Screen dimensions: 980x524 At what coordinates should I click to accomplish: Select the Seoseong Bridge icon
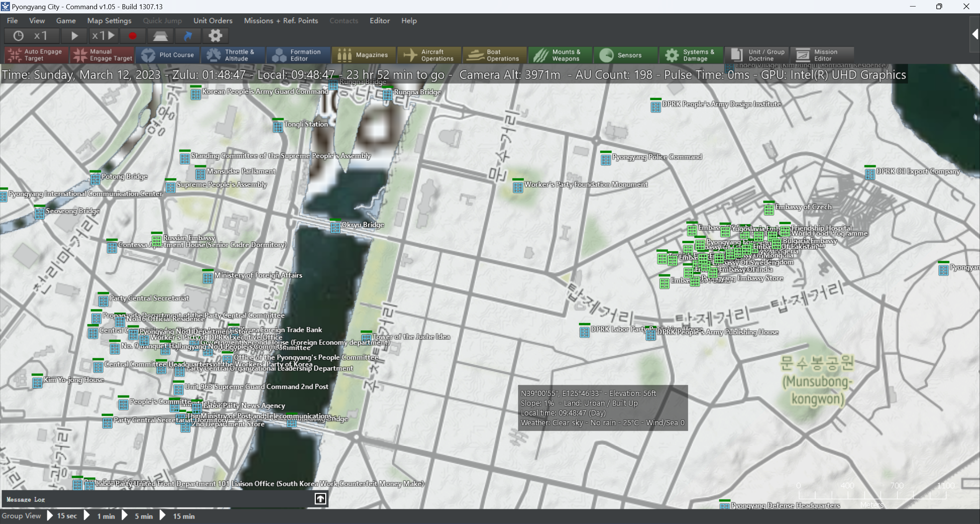39,213
